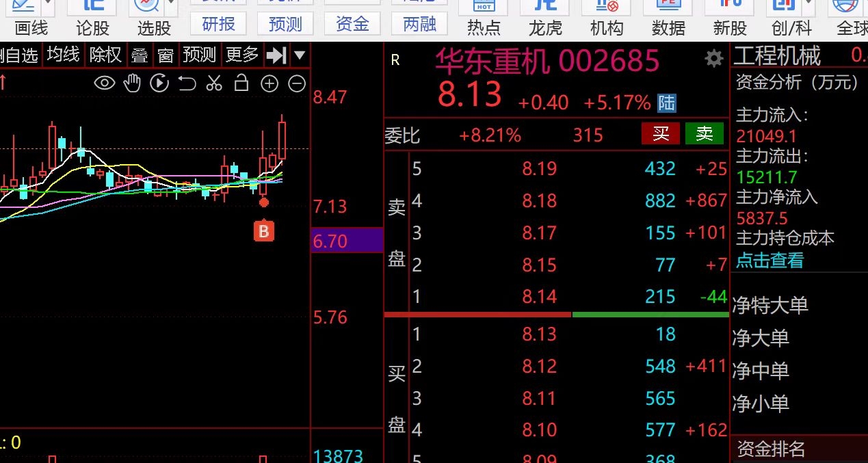Open 创/科 board view
This screenshot has height=463, width=868.
coord(791,28)
